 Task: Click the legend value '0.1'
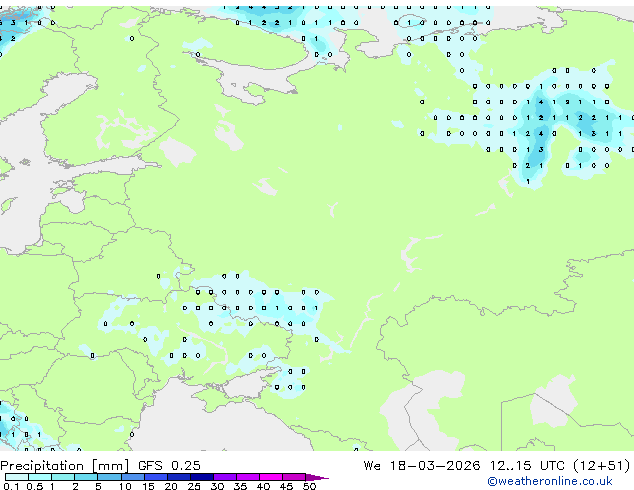11,486
